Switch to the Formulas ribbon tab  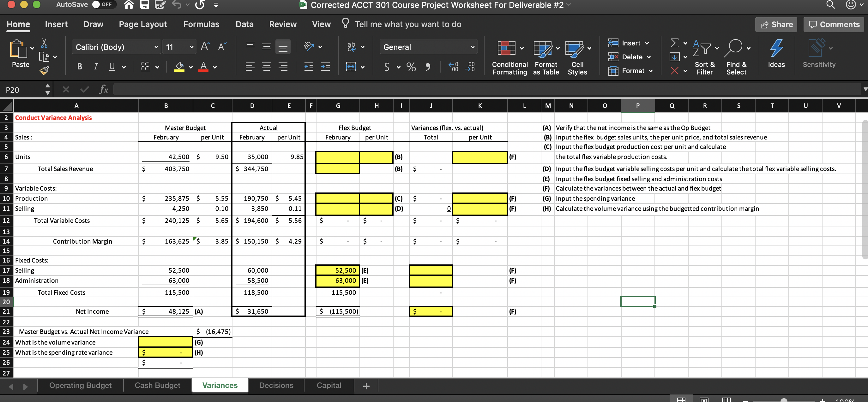201,24
